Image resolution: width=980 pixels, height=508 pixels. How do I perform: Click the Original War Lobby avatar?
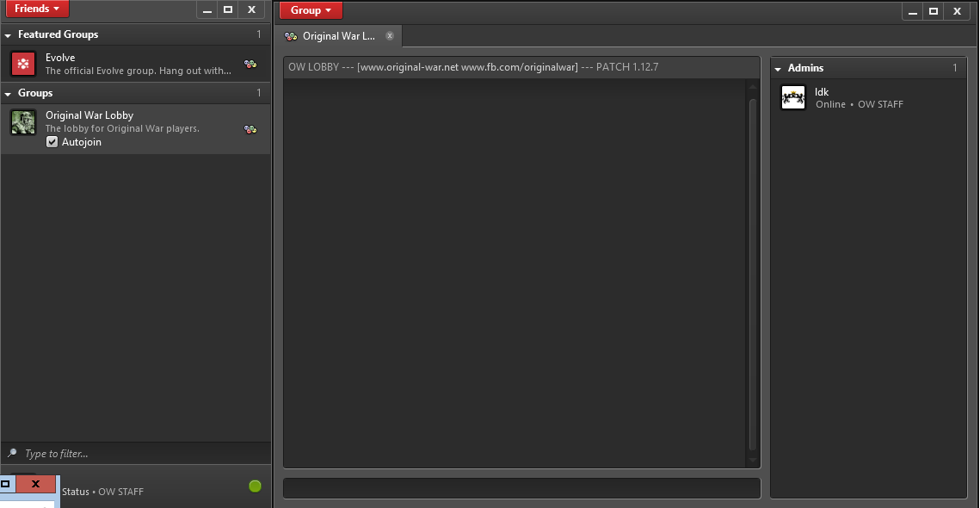pyautogui.click(x=23, y=122)
